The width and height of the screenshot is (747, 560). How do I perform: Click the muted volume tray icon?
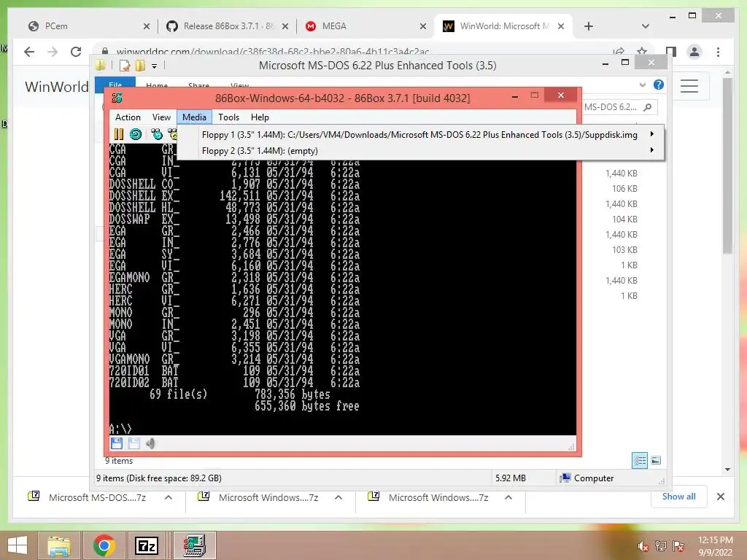coord(643,546)
